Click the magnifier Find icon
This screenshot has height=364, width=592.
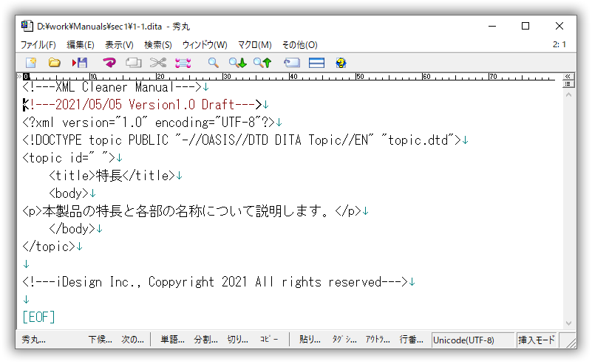214,63
